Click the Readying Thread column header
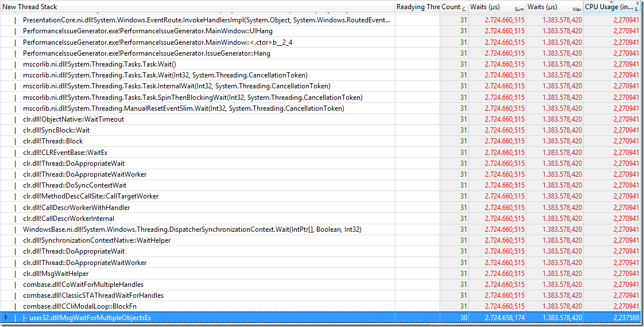Viewport: 644px width, 327px height. [418, 7]
